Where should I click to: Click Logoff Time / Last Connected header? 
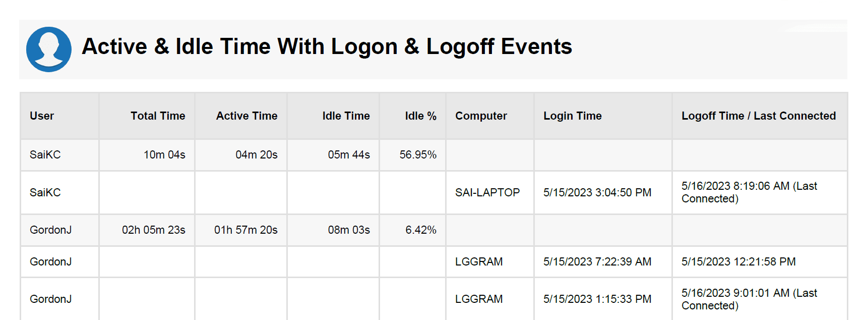(758, 116)
